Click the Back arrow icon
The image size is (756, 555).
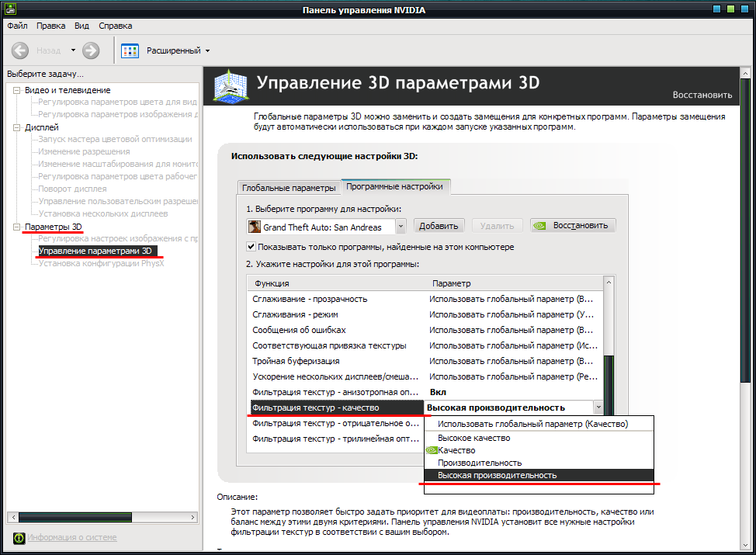pos(19,50)
